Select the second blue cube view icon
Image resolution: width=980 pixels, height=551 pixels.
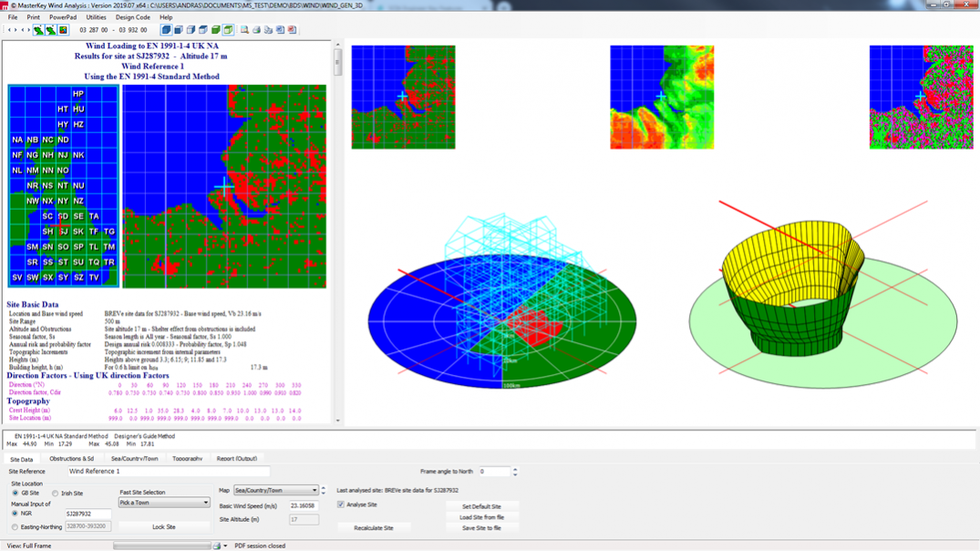click(179, 29)
